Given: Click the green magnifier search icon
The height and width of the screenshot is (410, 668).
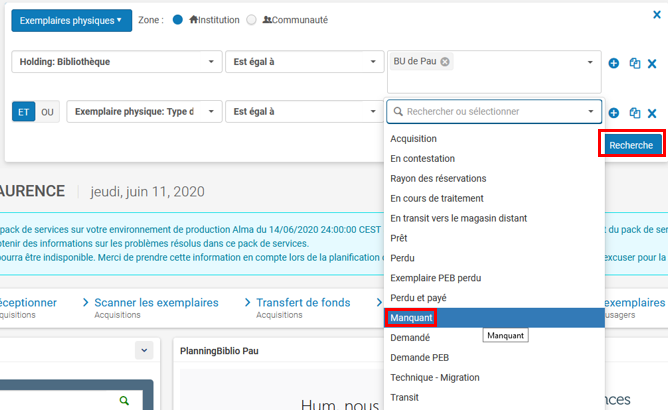Looking at the screenshot, I should [124, 400].
